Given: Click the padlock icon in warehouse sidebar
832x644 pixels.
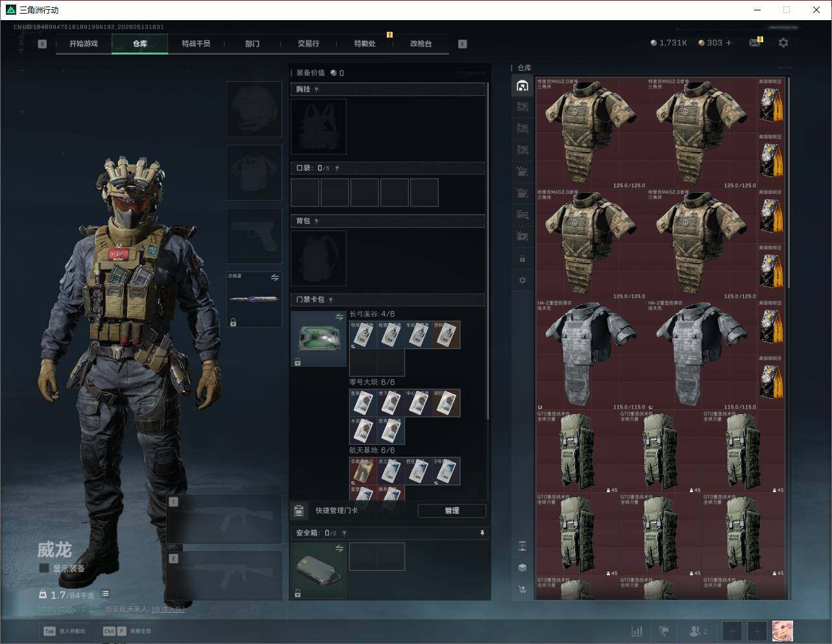Looking at the screenshot, I should click(522, 259).
